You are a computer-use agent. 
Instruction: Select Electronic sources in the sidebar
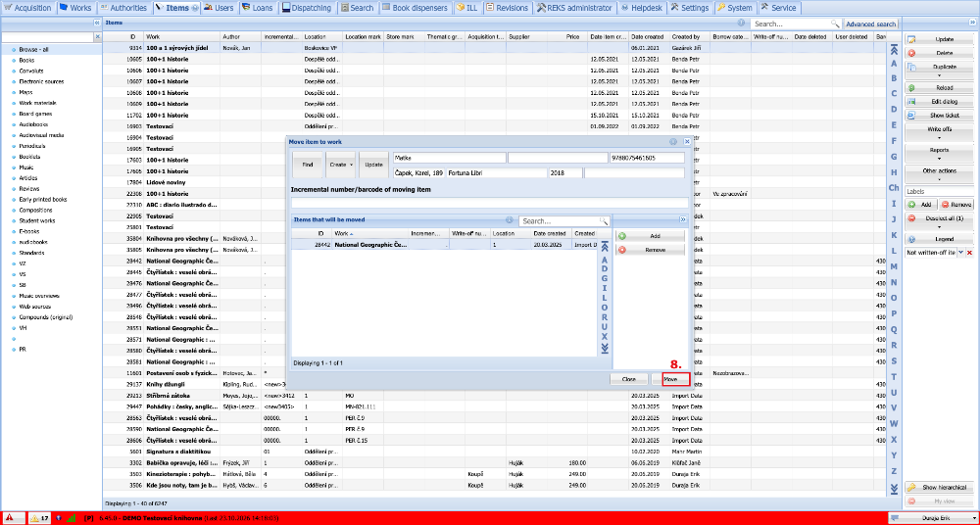point(41,81)
